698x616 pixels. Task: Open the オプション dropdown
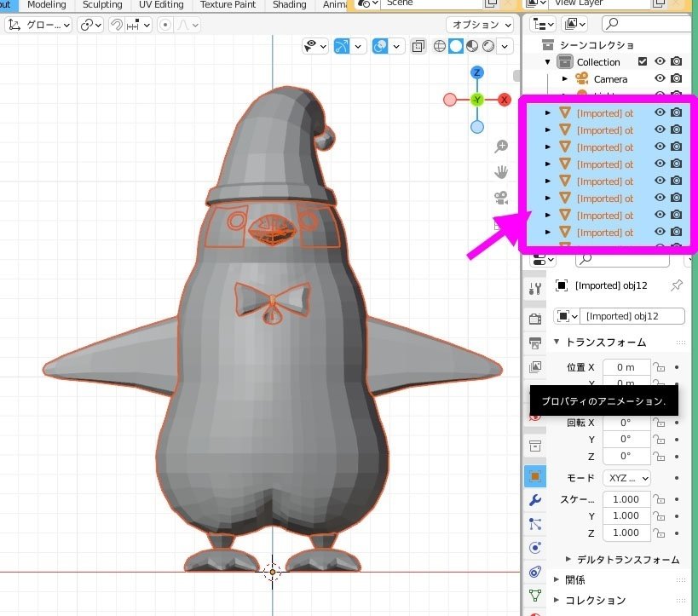pyautogui.click(x=480, y=25)
